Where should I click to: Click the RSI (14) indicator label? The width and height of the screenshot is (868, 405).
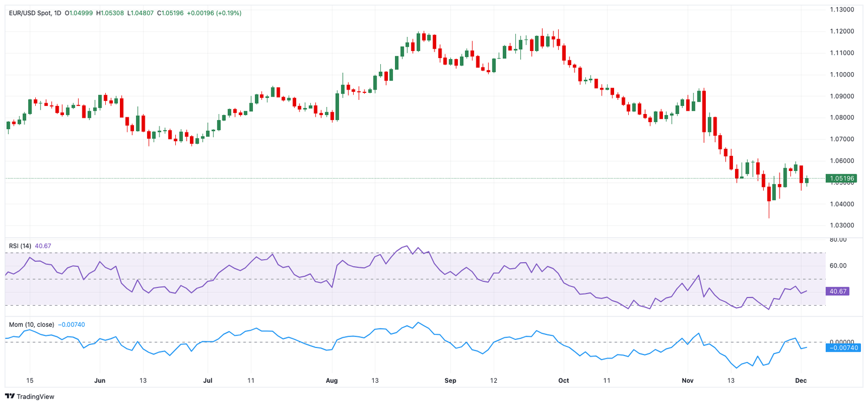pyautogui.click(x=20, y=246)
